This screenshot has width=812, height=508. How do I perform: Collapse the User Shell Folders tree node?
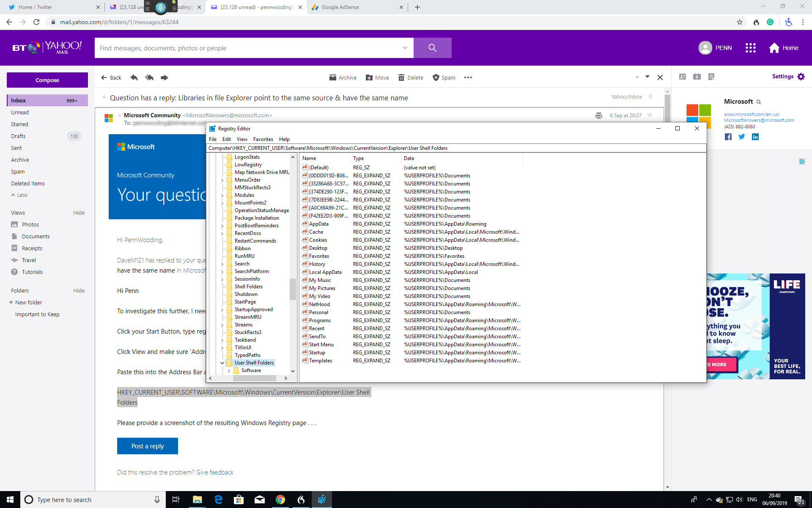point(222,363)
